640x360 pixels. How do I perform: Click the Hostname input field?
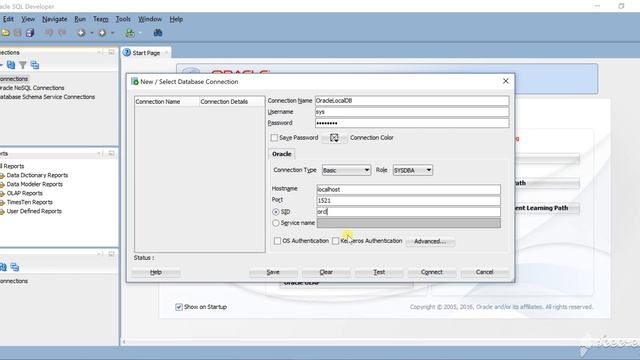(x=409, y=189)
